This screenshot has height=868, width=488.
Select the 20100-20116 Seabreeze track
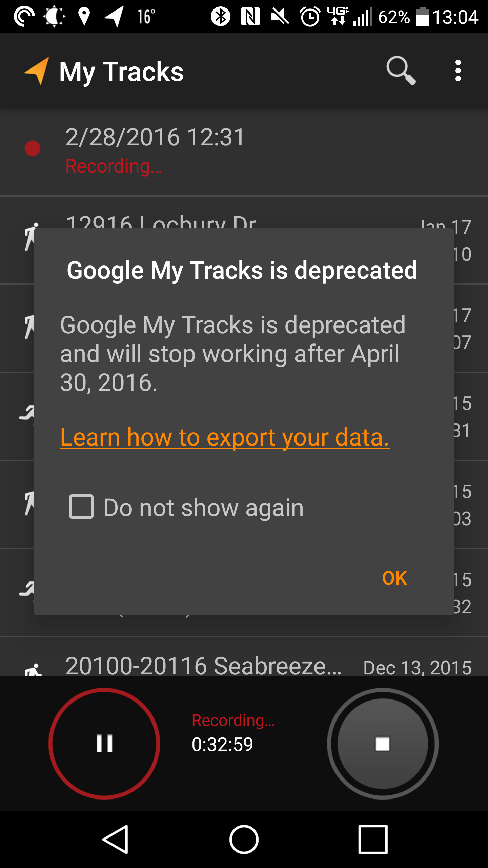tap(203, 666)
